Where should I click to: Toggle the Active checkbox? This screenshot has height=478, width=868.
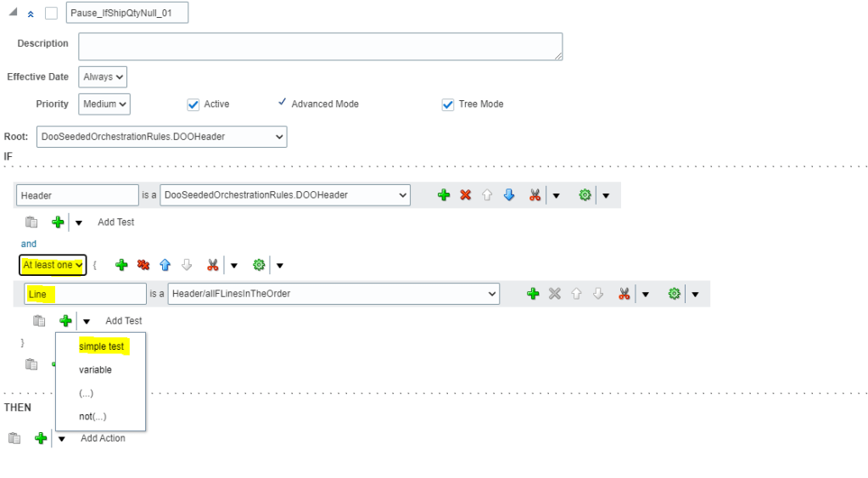(193, 104)
